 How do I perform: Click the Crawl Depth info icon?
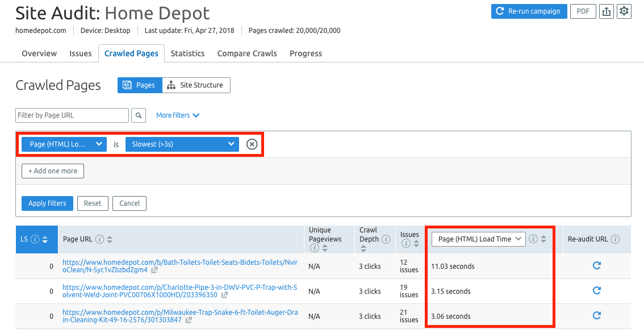coord(386,239)
